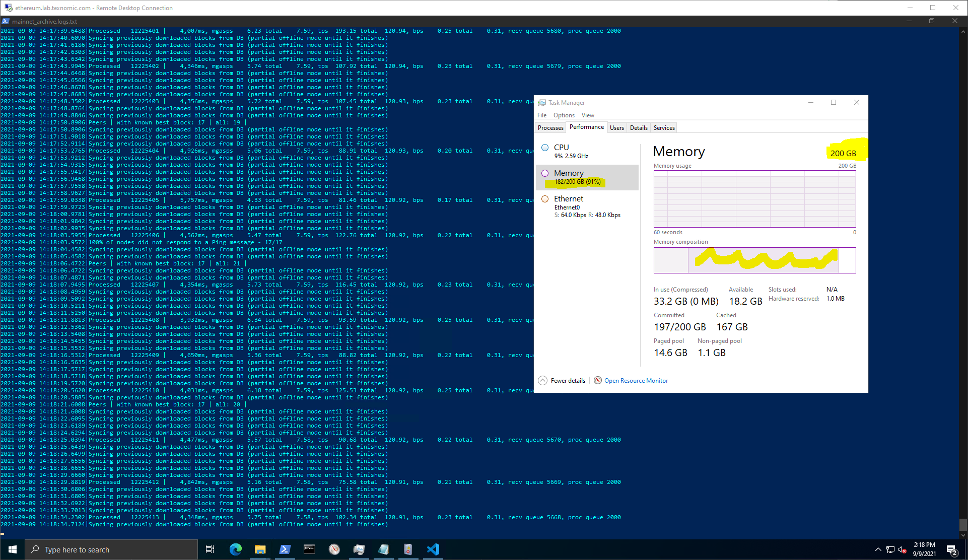
Task: Click the Cached 167 GB value
Action: [x=732, y=327]
